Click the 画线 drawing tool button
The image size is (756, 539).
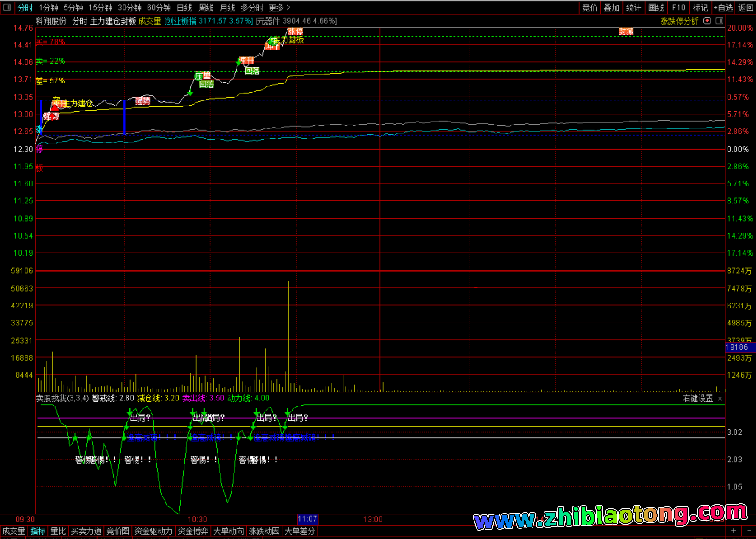point(656,8)
